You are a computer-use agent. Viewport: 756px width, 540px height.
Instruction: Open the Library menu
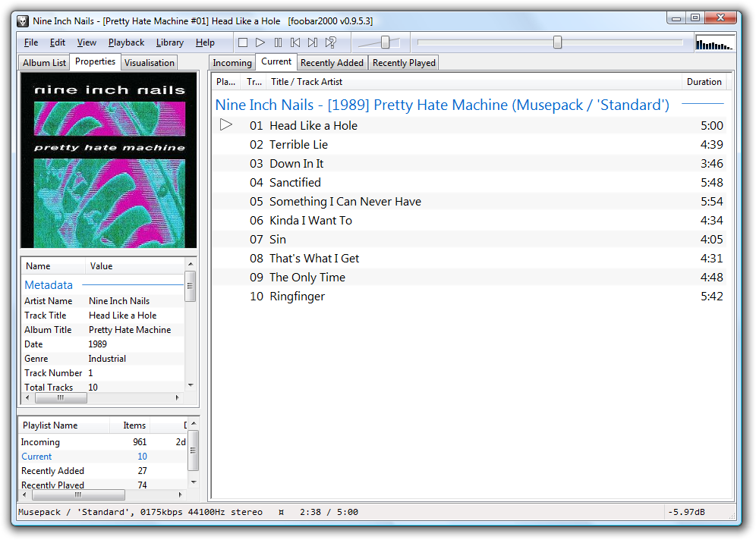tap(169, 42)
